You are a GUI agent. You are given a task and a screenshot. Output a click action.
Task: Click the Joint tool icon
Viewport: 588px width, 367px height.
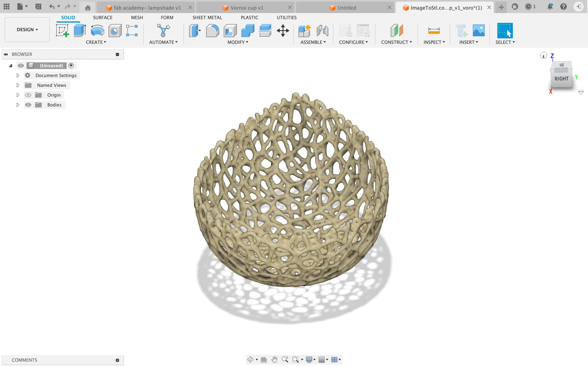point(322,31)
